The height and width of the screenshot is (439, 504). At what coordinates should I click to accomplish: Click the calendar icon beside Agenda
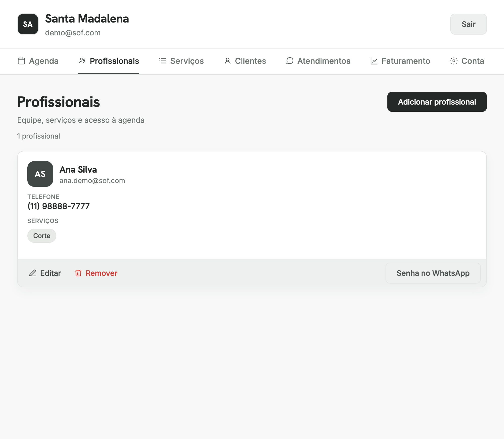tap(21, 61)
